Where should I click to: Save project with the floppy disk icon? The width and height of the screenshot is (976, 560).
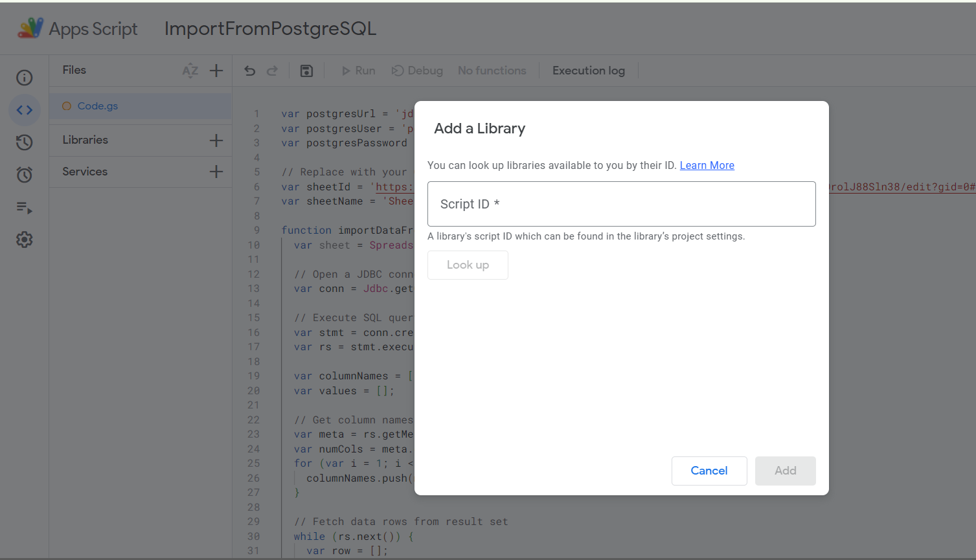(x=307, y=71)
